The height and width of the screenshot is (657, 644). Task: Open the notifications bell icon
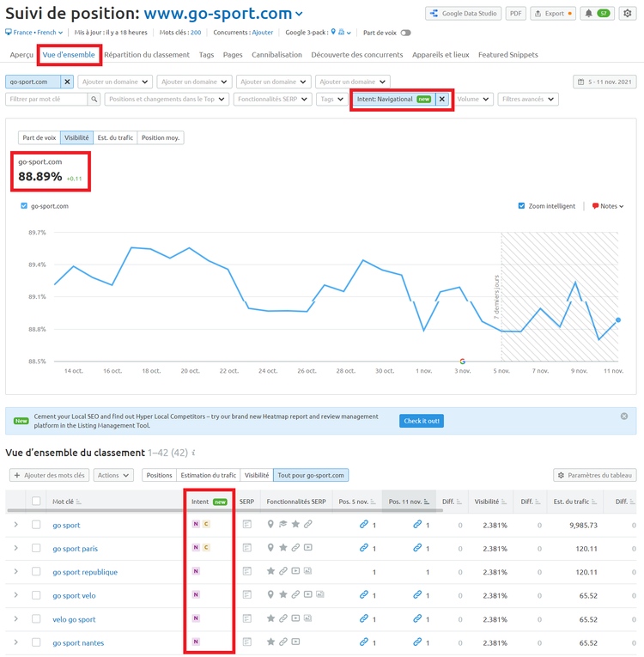coord(588,14)
